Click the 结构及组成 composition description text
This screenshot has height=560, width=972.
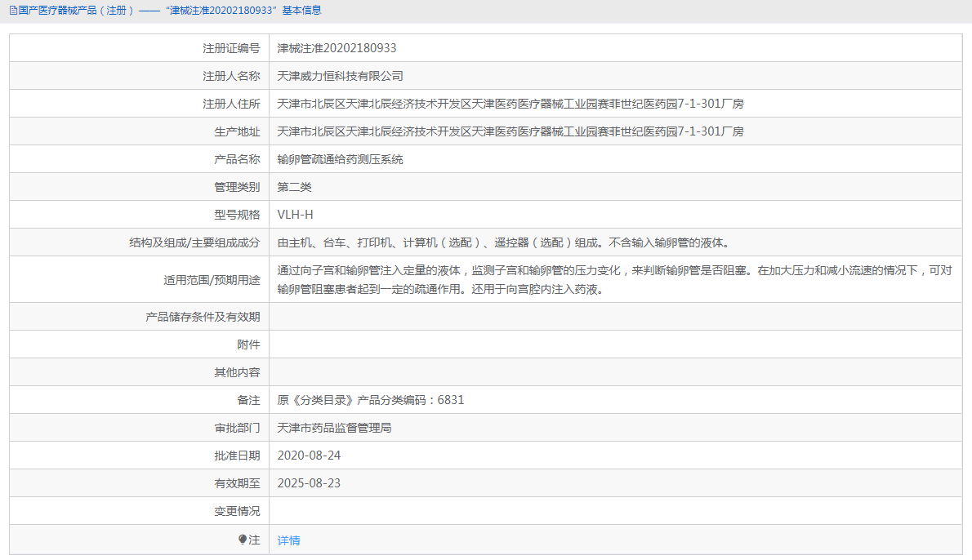[x=502, y=242]
